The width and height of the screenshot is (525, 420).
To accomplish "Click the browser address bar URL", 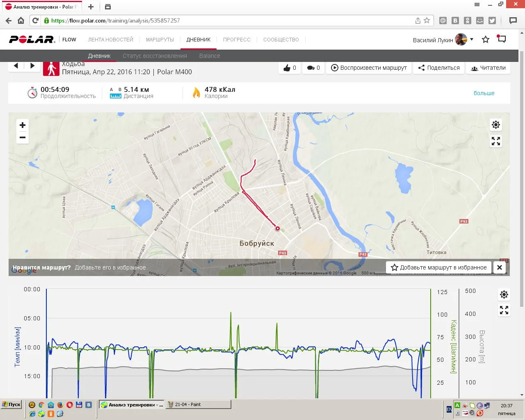I will tap(115, 21).
